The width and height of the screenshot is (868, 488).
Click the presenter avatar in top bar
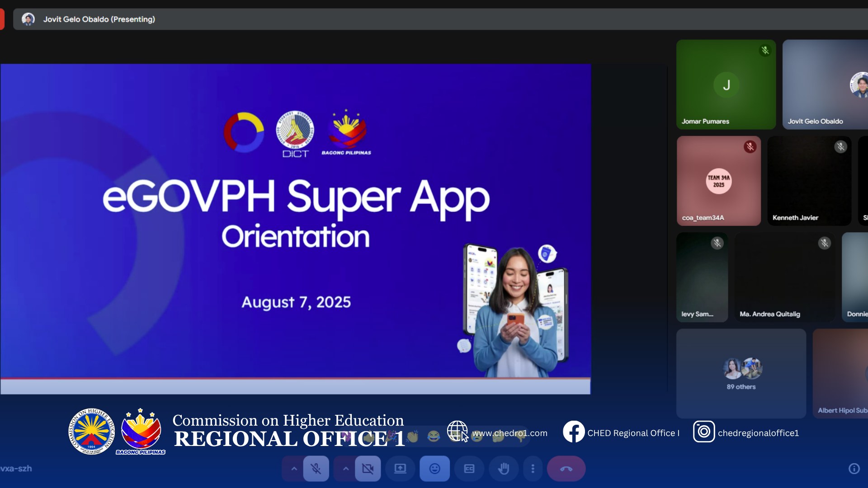tap(28, 19)
